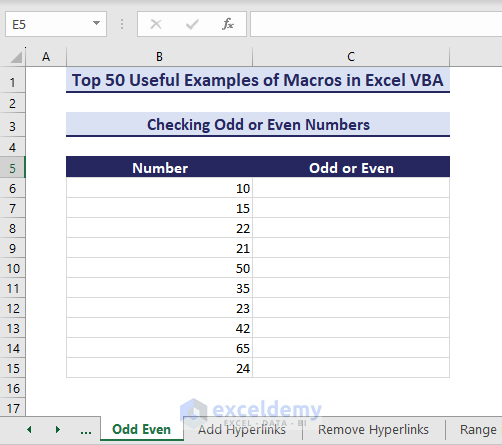502x445 pixels.
Task: Select column C header
Action: (351, 57)
